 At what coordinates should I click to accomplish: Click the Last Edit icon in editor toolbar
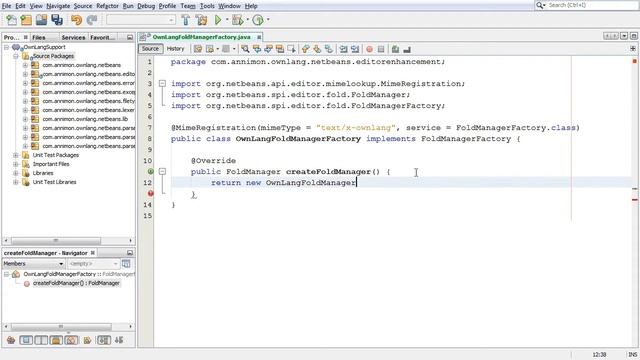pyautogui.click(x=198, y=49)
